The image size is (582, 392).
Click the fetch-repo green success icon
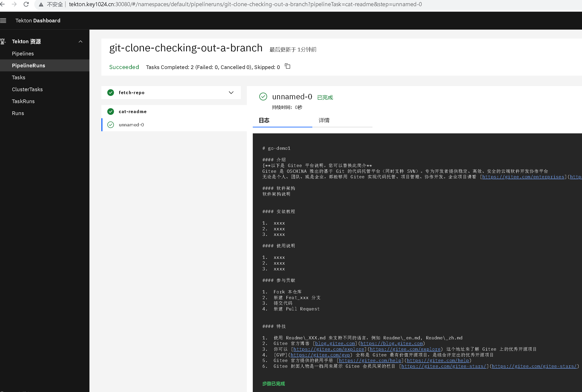(111, 93)
